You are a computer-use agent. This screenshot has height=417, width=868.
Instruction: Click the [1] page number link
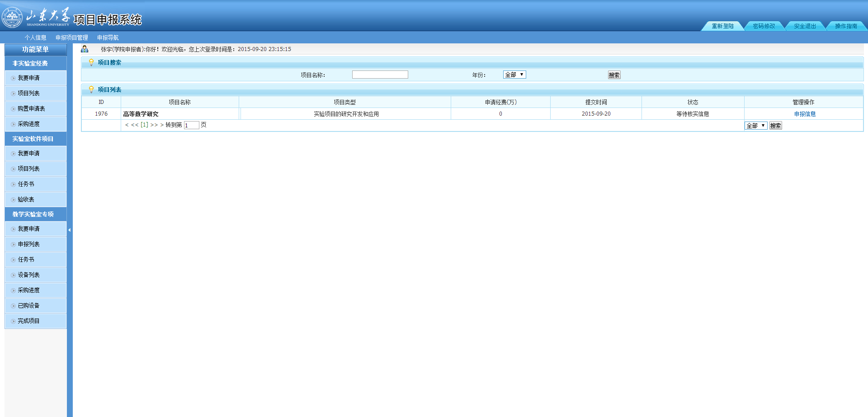pos(144,125)
